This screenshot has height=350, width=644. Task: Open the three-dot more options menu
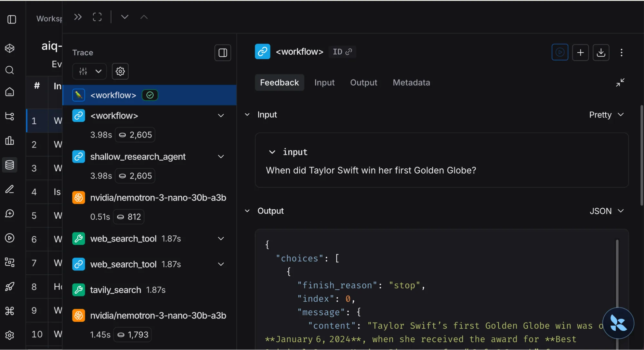pos(621,52)
